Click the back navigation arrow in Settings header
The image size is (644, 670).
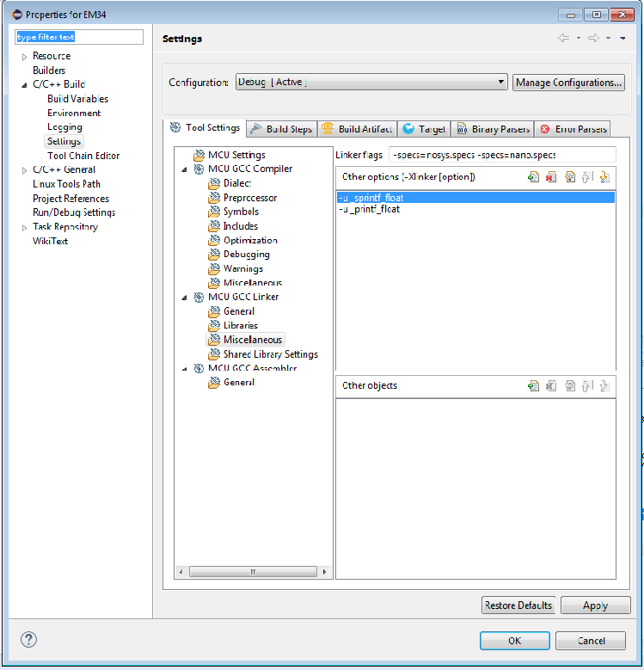click(x=563, y=39)
